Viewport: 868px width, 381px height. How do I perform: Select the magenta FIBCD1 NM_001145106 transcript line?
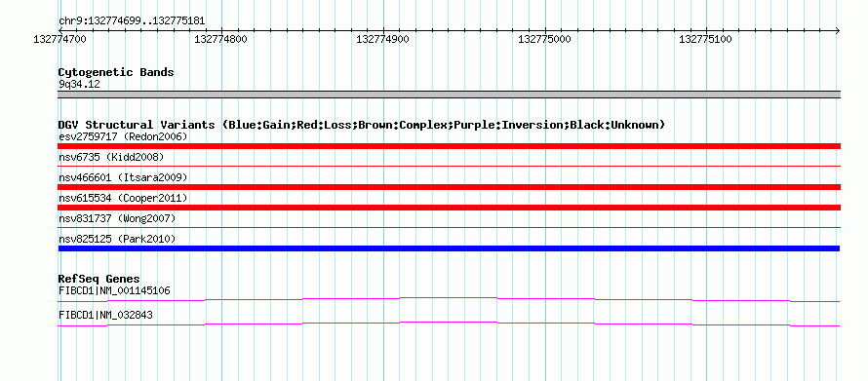tap(449, 300)
